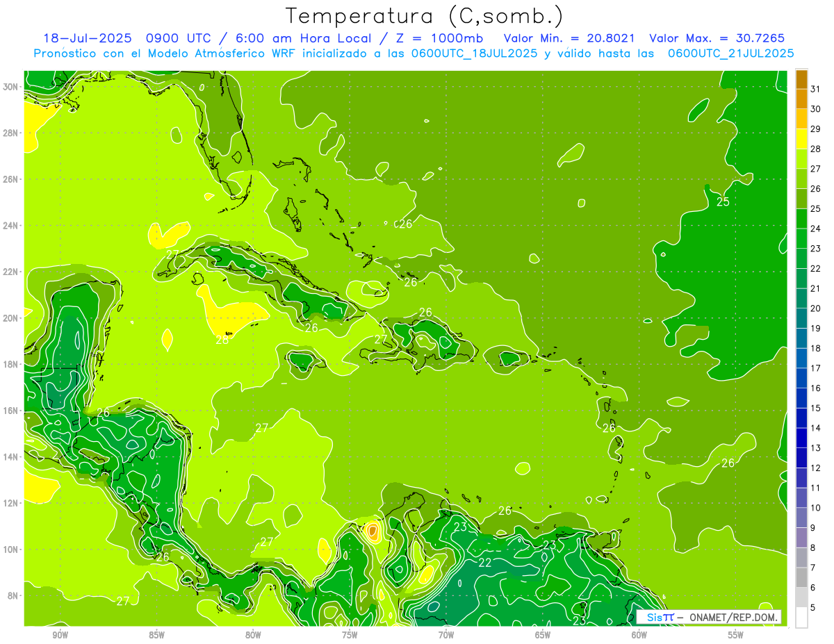Select the 10N latitude axis label
The width and height of the screenshot is (834, 644).
pos(12,549)
